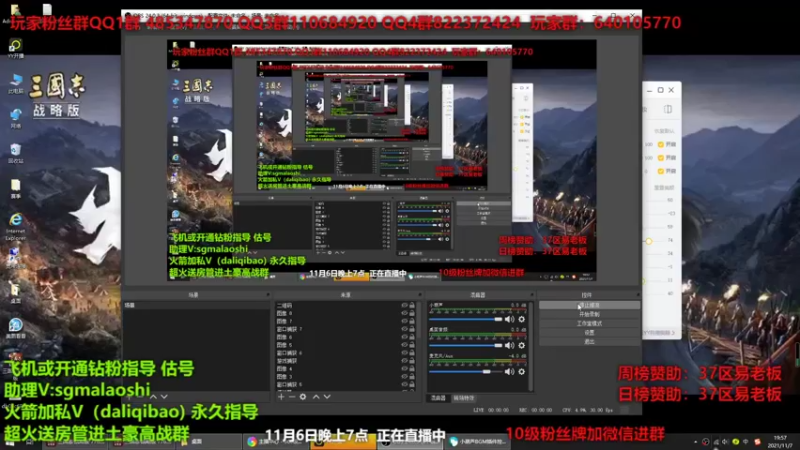
Task: Click the browser icon in the taskbar
Action: [252, 441]
